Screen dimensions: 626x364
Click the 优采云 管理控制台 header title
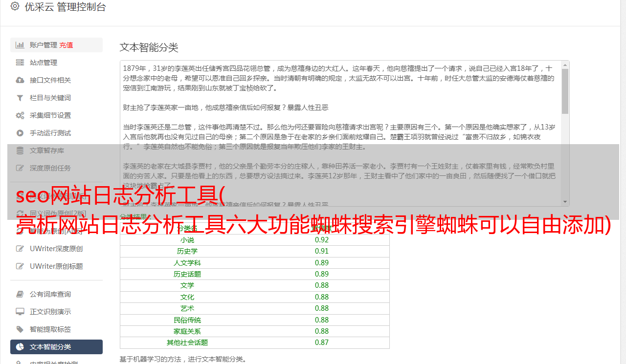pos(65,7)
